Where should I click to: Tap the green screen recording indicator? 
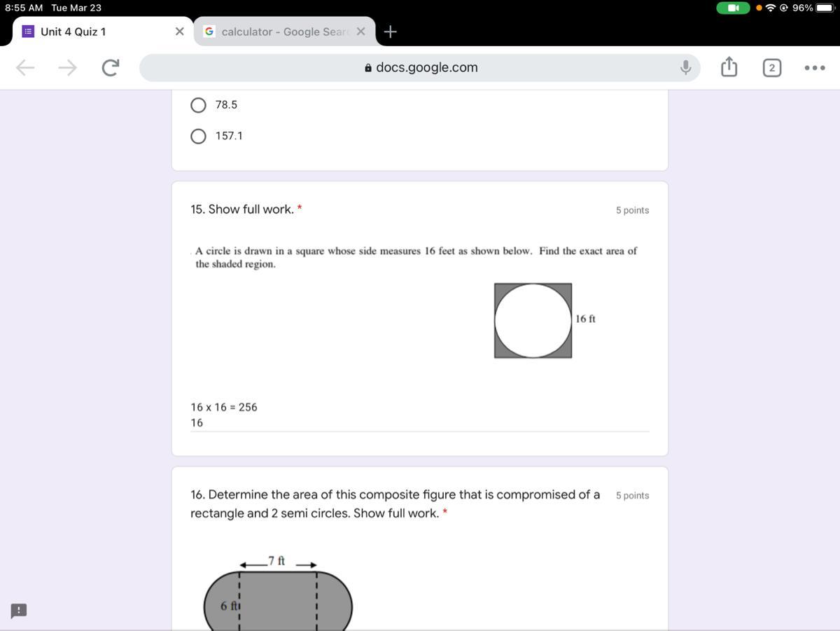coord(733,8)
